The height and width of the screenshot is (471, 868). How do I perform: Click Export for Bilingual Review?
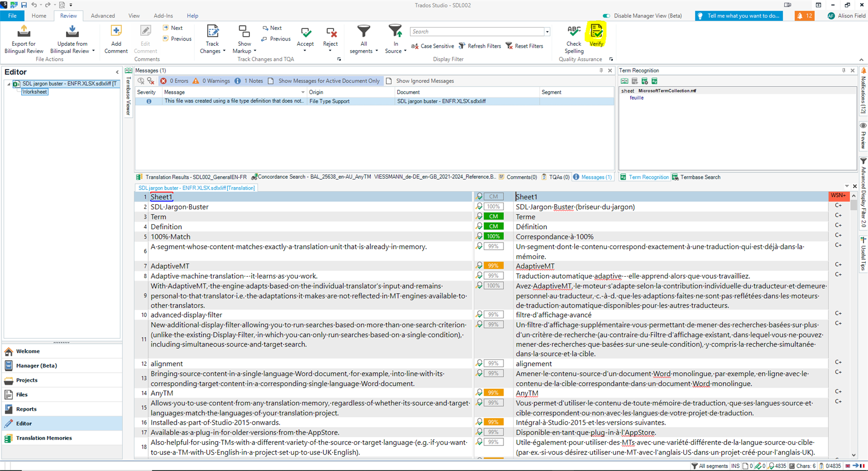click(x=24, y=40)
